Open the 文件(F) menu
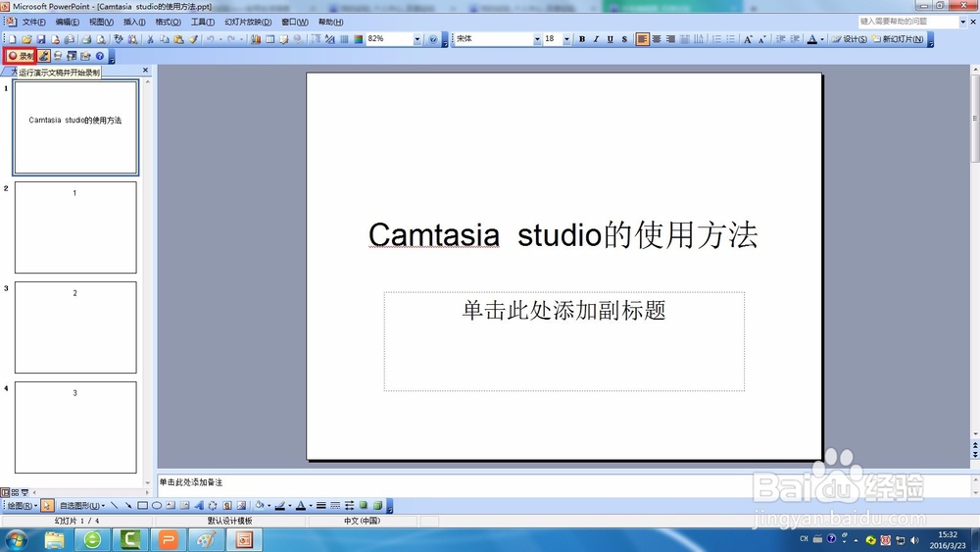Screen dimensions: 980x552 click(33, 22)
